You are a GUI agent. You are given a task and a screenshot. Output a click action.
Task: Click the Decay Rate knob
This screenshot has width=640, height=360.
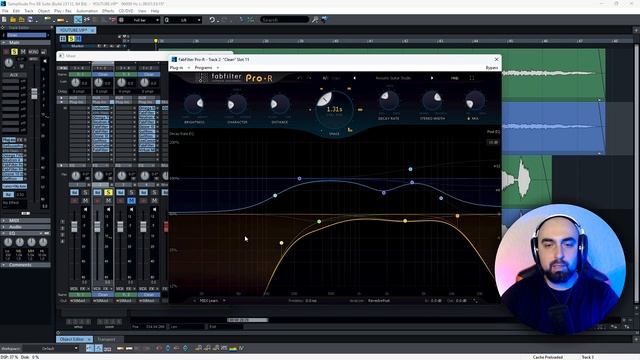(389, 100)
